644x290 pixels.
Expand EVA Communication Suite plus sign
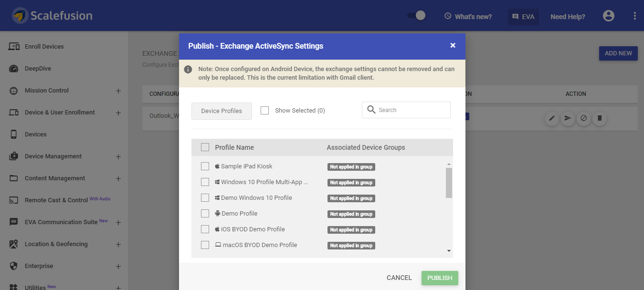(x=118, y=222)
